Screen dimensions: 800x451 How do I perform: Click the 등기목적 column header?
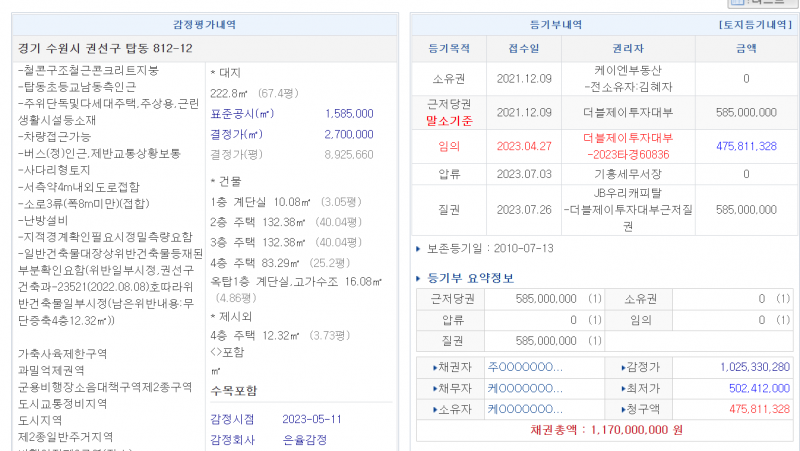tap(448, 48)
